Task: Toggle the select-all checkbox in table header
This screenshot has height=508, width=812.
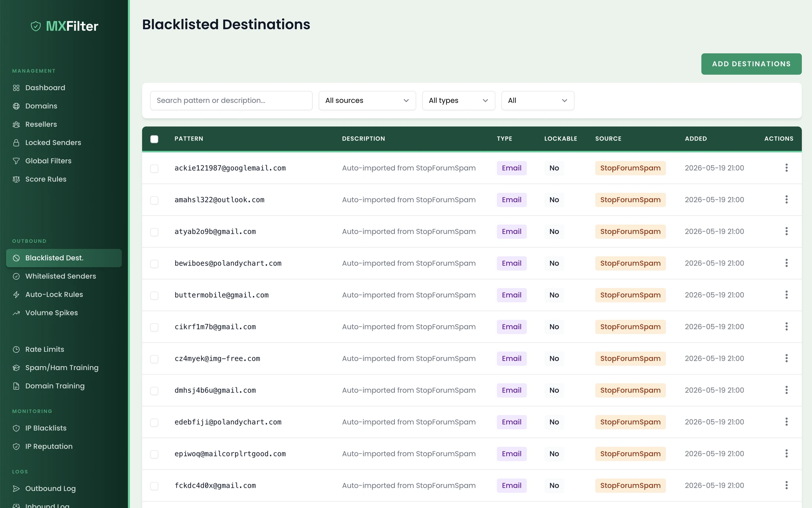Action: pos(154,139)
